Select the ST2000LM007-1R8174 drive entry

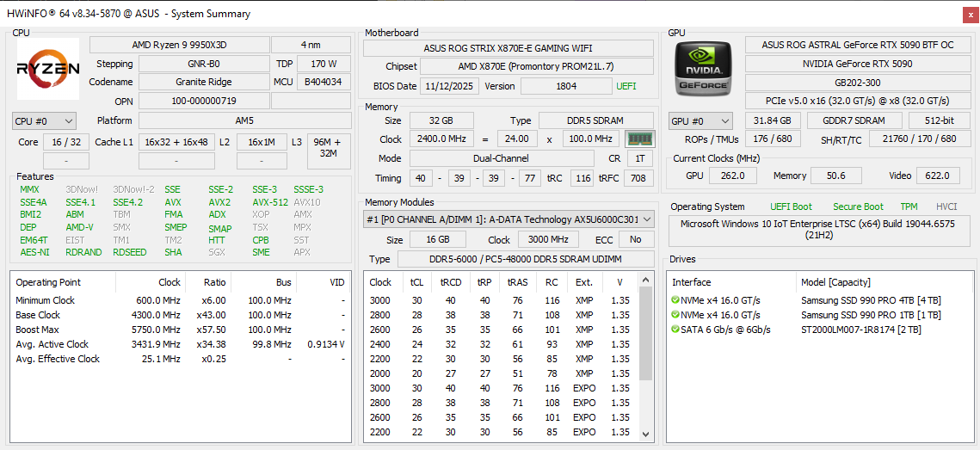click(x=860, y=330)
